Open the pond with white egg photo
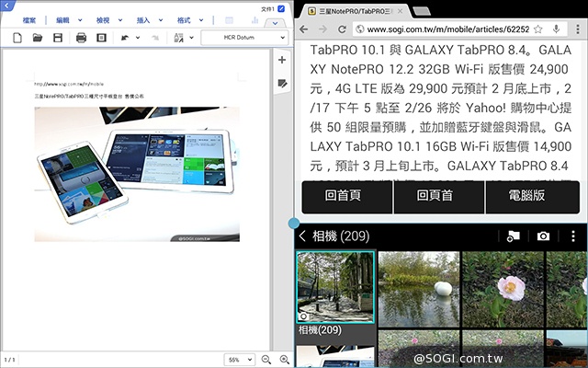The height and width of the screenshot is (368, 588). coord(419,289)
